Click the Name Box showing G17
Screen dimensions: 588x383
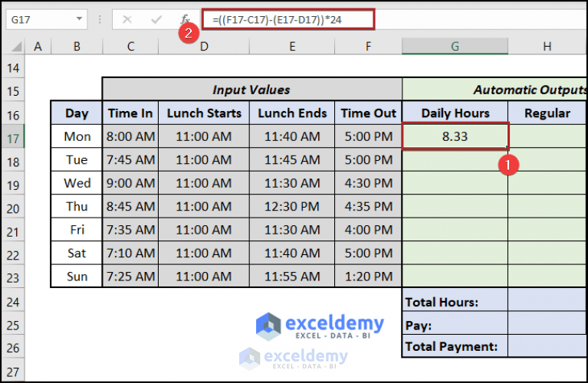[x=47, y=19]
